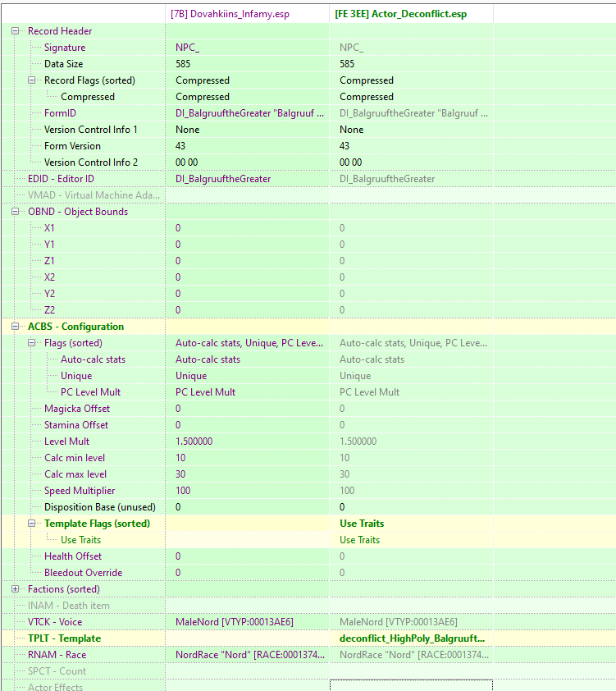Collapse Flags (sorted) node

point(32,343)
